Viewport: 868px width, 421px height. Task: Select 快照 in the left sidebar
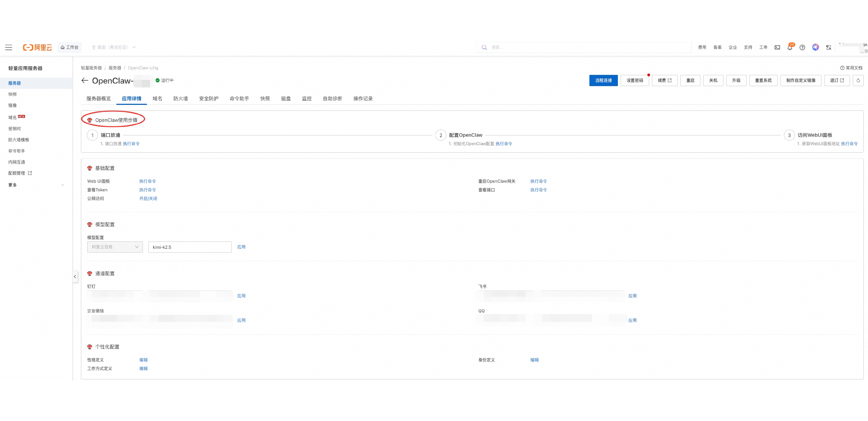(x=13, y=94)
